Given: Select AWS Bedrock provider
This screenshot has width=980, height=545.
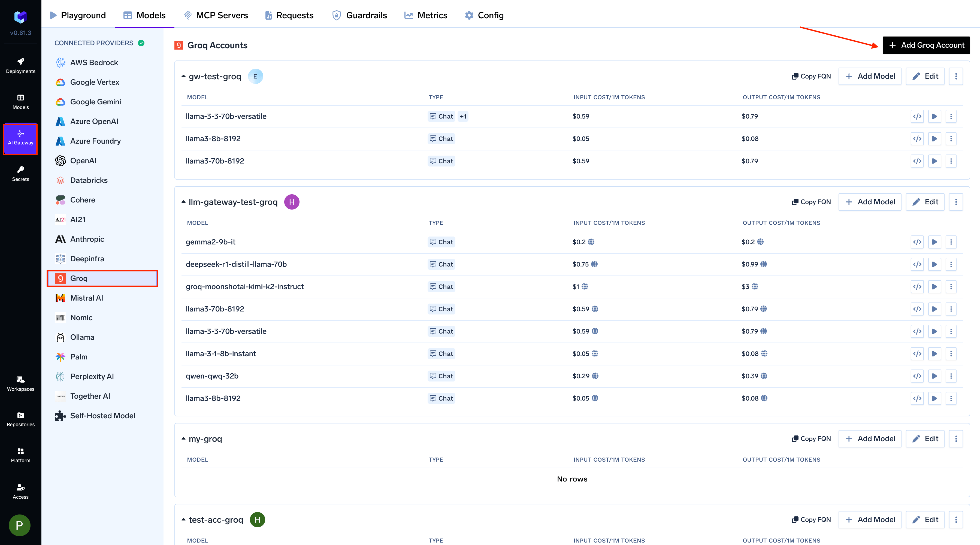Looking at the screenshot, I should pyautogui.click(x=102, y=63).
